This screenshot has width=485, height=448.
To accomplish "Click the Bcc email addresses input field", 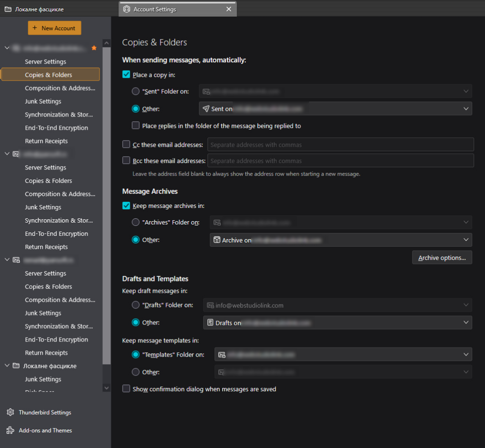I will click(x=341, y=161).
